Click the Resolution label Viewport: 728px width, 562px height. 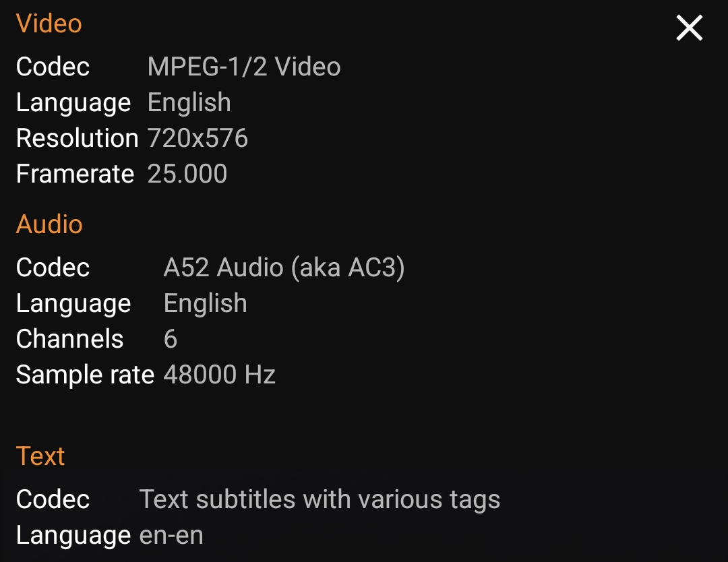pos(77,138)
